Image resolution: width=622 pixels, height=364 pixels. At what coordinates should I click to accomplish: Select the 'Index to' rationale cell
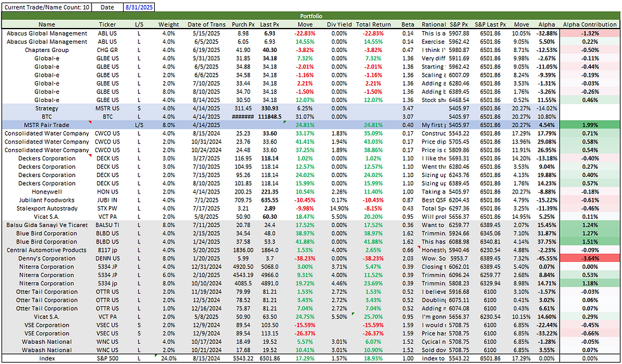tap(433, 358)
